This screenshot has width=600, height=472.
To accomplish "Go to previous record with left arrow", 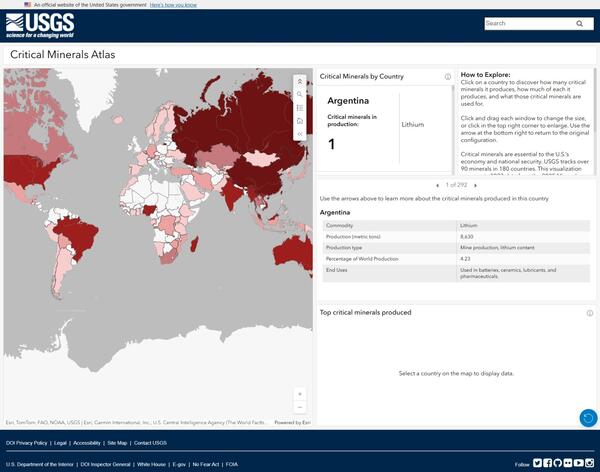I will 437,185.
